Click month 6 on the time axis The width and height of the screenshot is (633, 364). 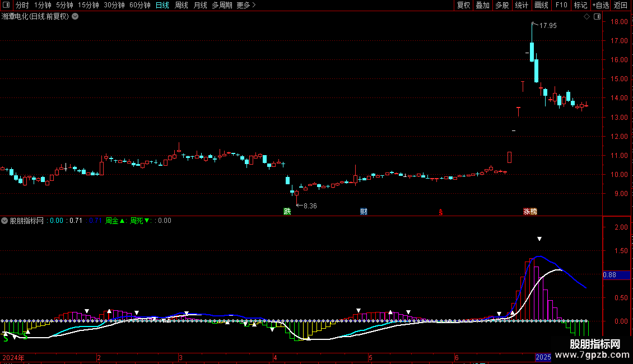point(457,357)
